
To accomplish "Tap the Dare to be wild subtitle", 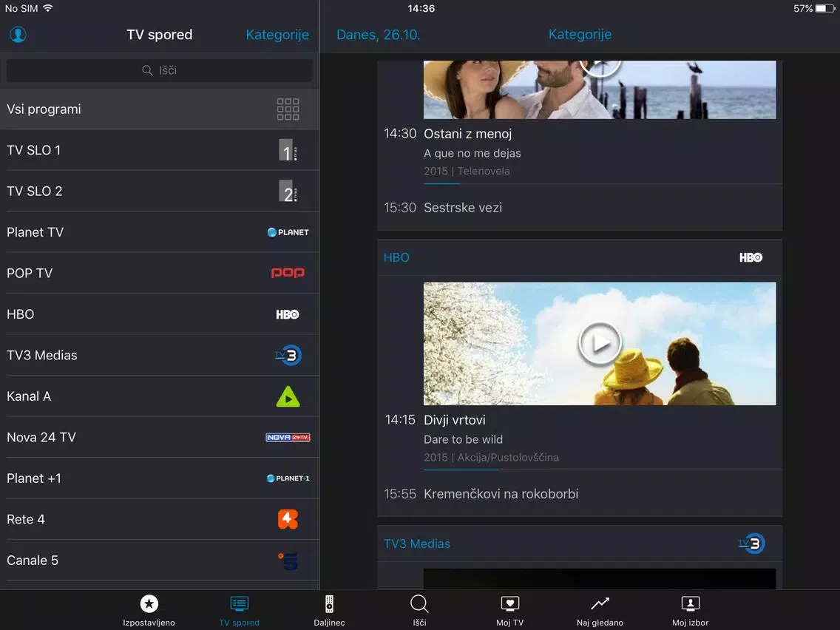I will coord(464,440).
